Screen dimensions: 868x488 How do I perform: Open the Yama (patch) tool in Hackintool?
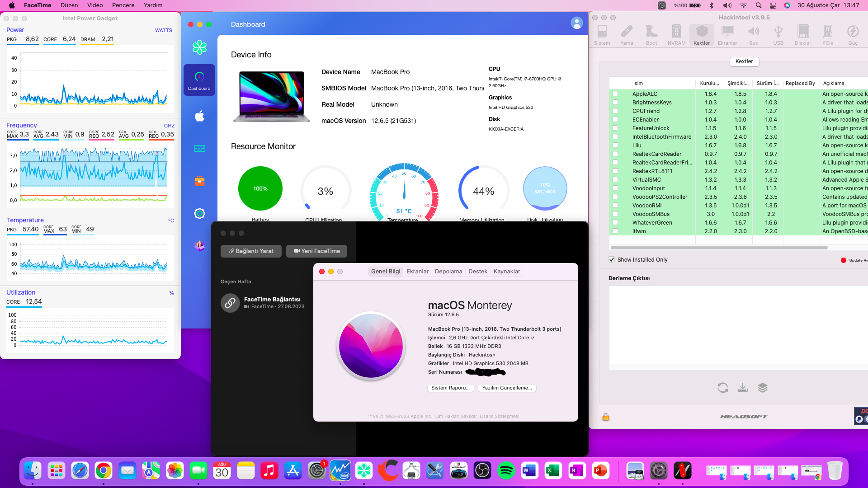coord(627,35)
